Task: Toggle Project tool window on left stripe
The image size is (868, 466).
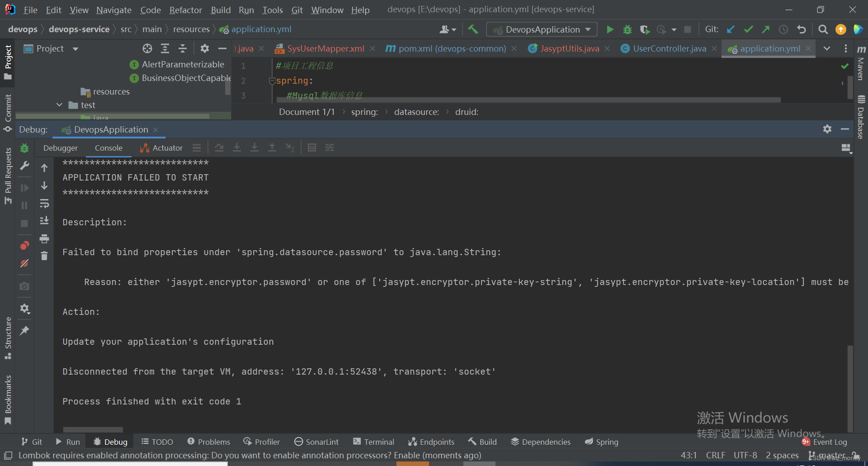Action: click(x=8, y=62)
